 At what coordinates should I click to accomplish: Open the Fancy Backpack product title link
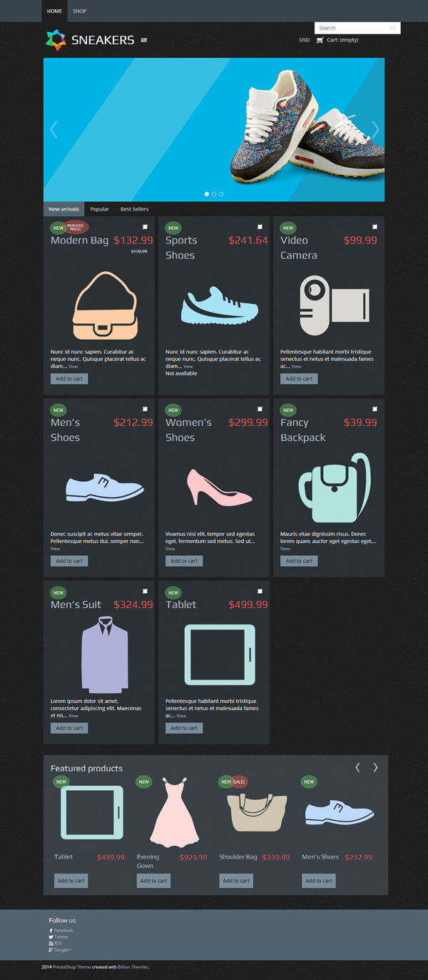(302, 430)
